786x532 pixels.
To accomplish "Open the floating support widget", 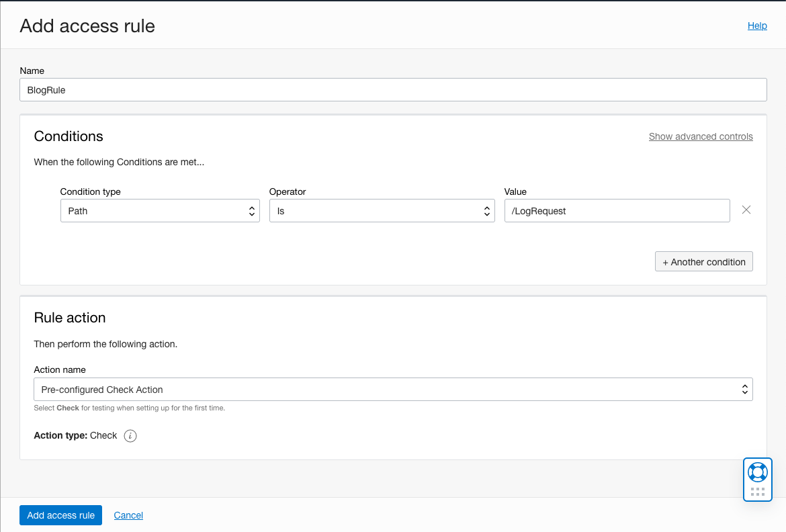I will pyautogui.click(x=757, y=479).
